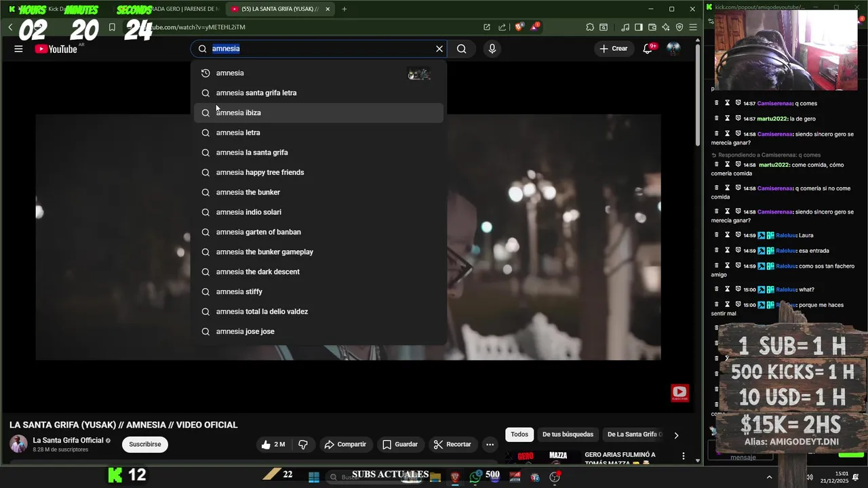The width and height of the screenshot is (868, 488).
Task: Open the YouTube account avatar menu
Action: pos(673,49)
